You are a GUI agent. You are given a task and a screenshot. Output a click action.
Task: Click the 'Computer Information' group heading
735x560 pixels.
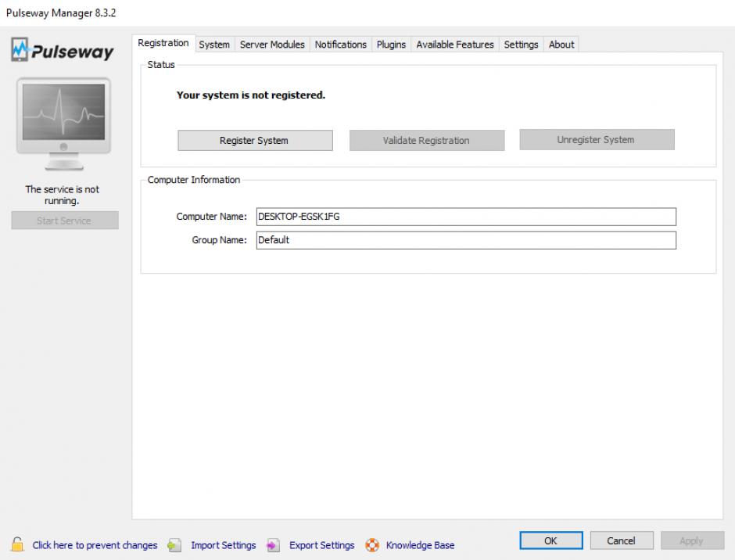[x=194, y=180]
